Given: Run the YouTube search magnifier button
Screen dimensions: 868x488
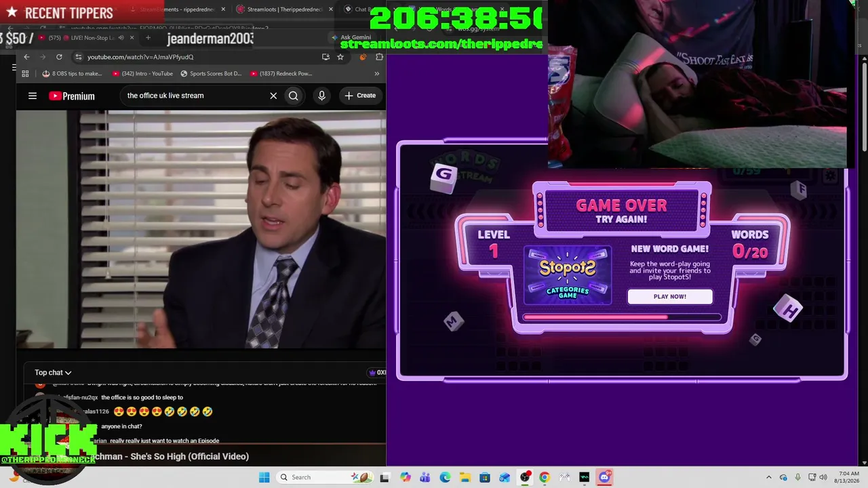Looking at the screenshot, I should pyautogui.click(x=294, y=96).
